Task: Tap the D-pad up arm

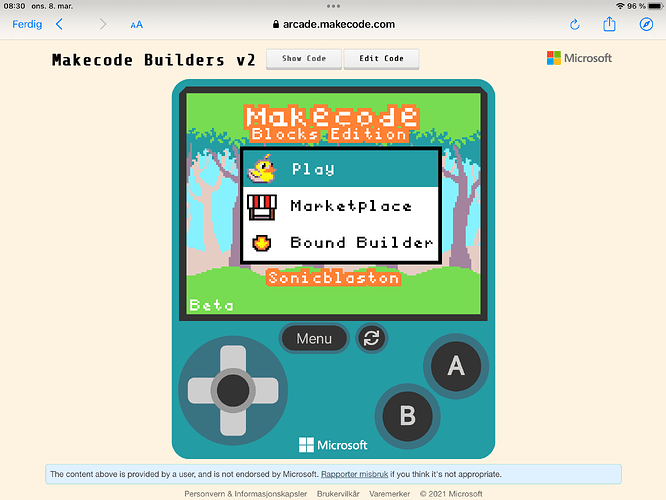Action: [x=233, y=358]
